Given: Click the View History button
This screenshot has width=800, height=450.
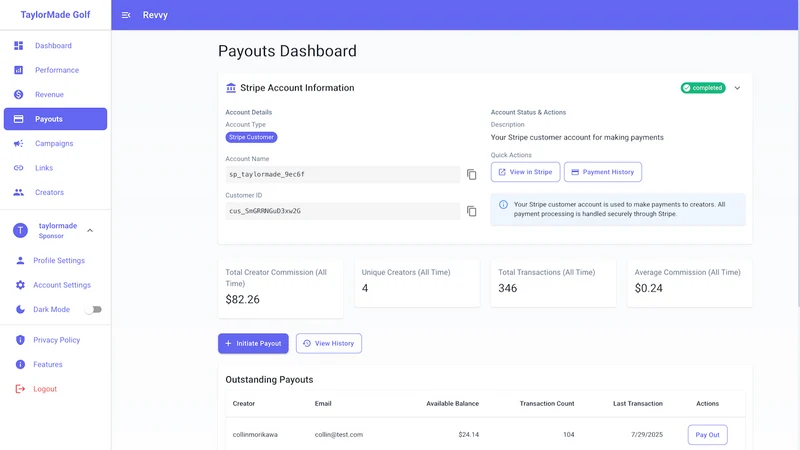Looking at the screenshot, I should click(329, 343).
